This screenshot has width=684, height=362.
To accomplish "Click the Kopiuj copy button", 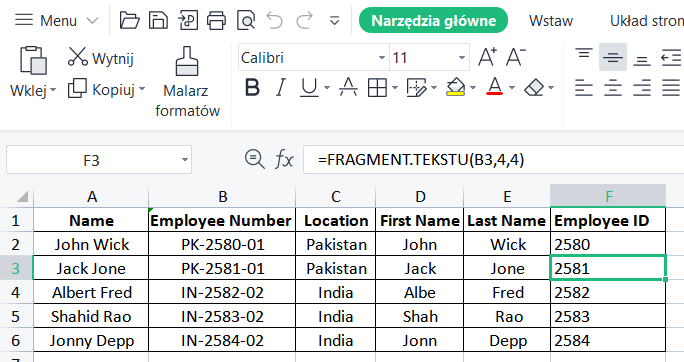I will pos(102,89).
